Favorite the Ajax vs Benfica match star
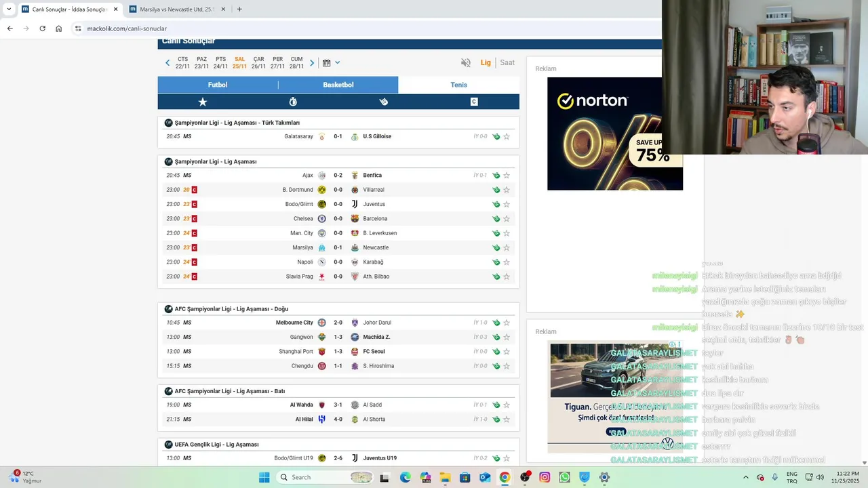 pos(507,175)
